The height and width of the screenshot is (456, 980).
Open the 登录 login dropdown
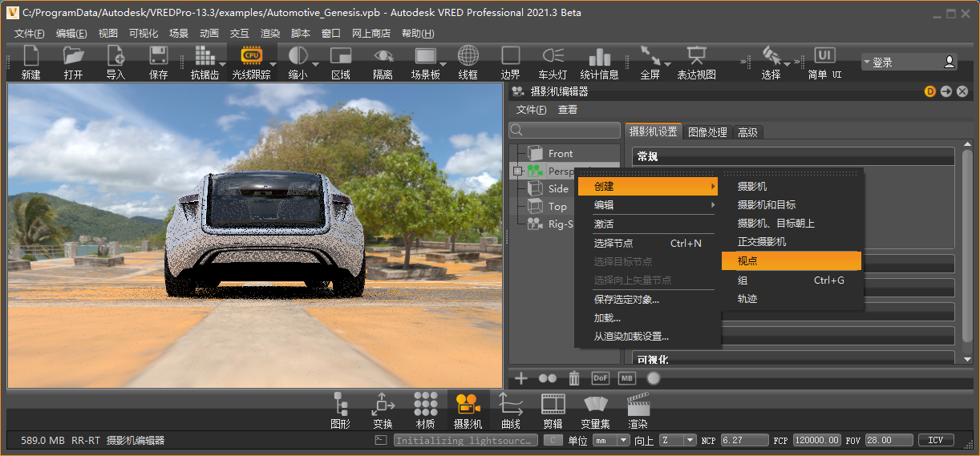[x=909, y=62]
